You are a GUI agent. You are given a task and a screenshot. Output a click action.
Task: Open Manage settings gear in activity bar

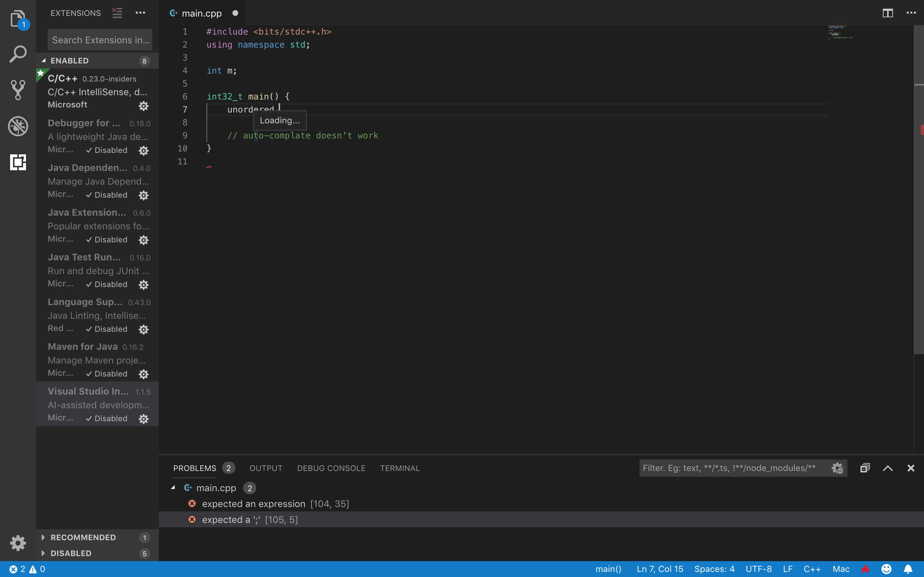point(18,543)
